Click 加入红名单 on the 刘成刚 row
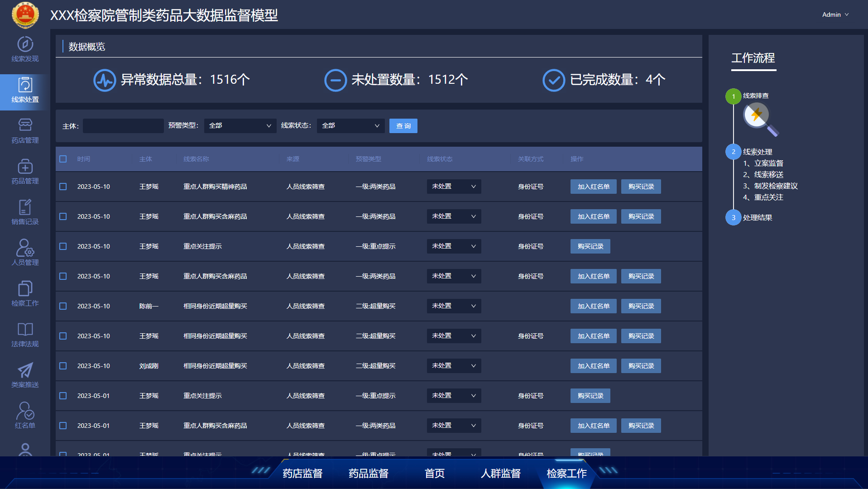This screenshot has height=489, width=868. pyautogui.click(x=593, y=366)
